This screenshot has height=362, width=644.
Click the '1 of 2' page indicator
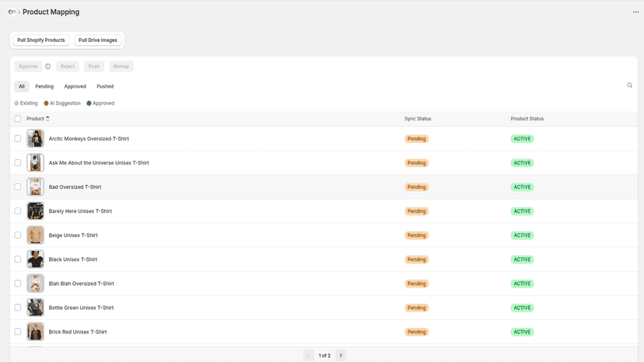tap(324, 356)
